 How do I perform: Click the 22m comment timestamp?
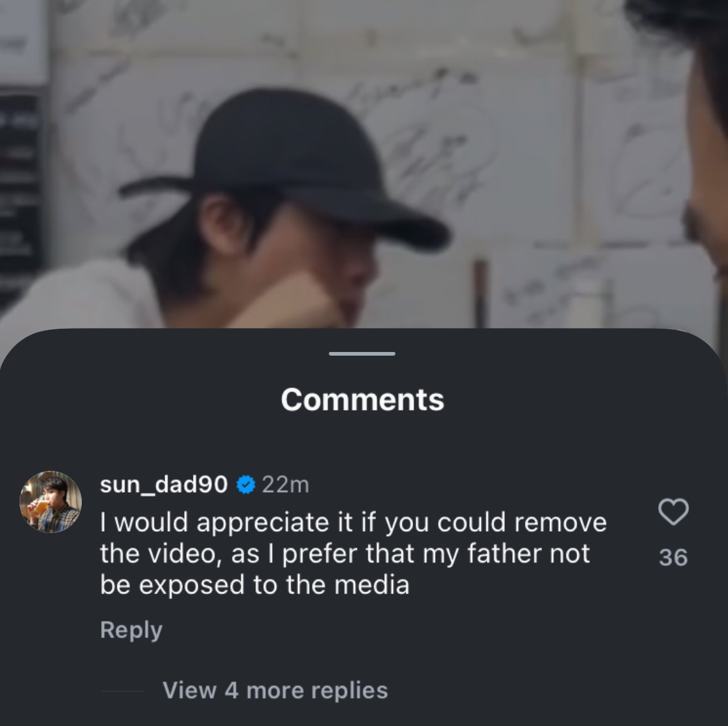pyautogui.click(x=285, y=485)
